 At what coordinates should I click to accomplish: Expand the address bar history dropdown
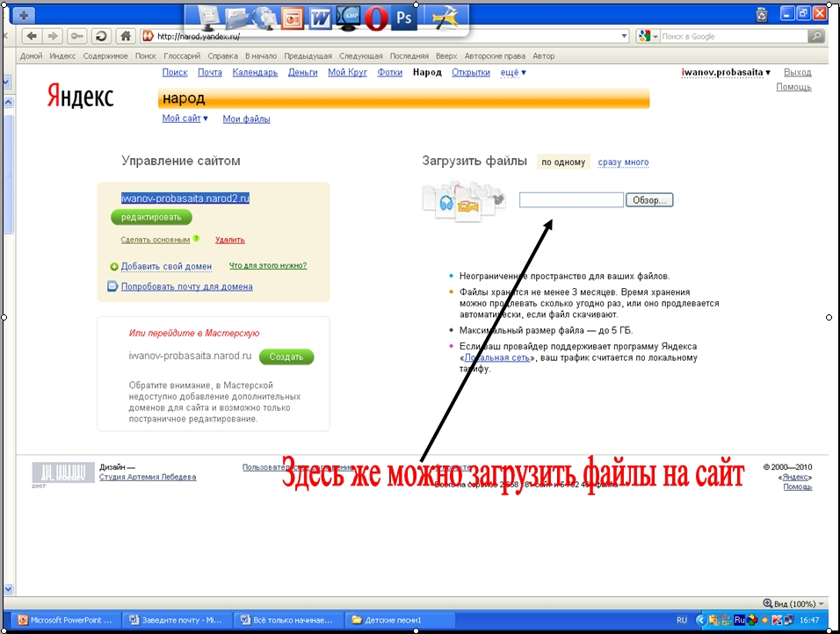coord(624,36)
